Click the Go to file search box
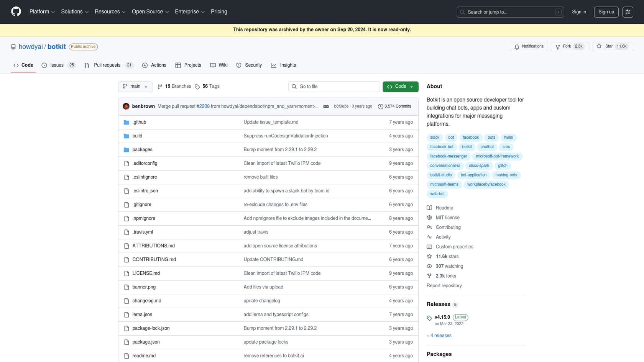644x362 pixels. [333, 87]
